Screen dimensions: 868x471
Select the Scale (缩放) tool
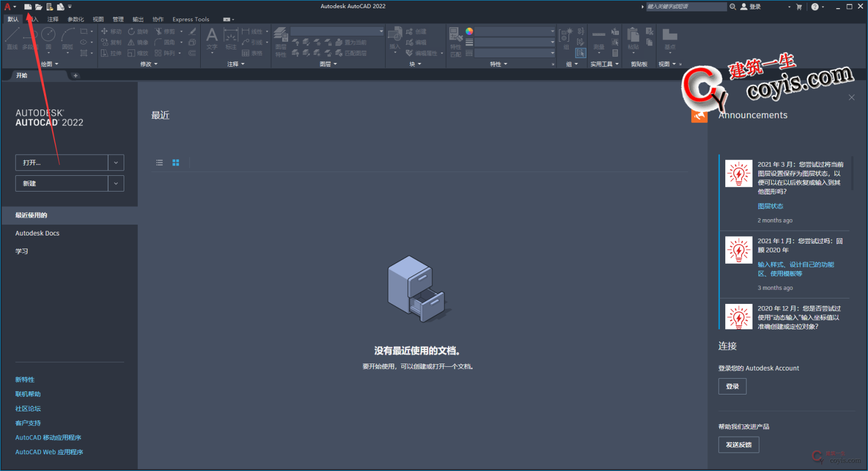click(138, 53)
